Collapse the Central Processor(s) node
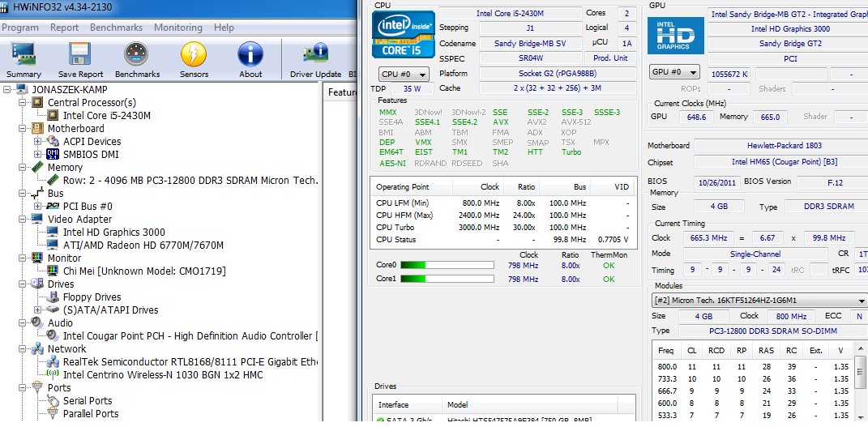Viewport: 868px width, 427px height. pyautogui.click(x=23, y=102)
